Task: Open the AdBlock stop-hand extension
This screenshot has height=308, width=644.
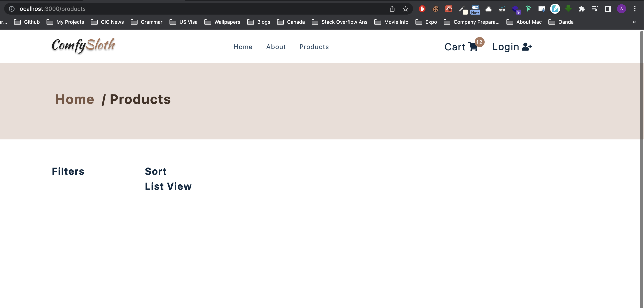Action: [x=422, y=9]
